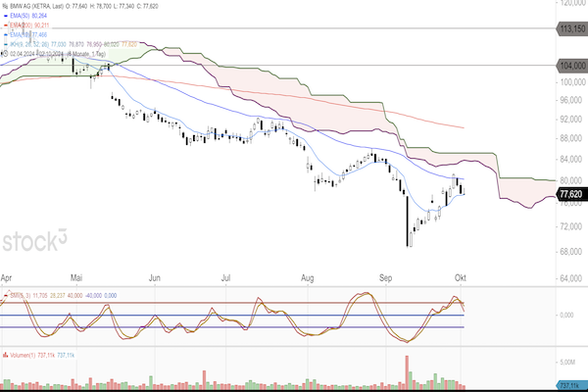Click the Sep label on time axis
This screenshot has width=588, height=392.
point(385,278)
